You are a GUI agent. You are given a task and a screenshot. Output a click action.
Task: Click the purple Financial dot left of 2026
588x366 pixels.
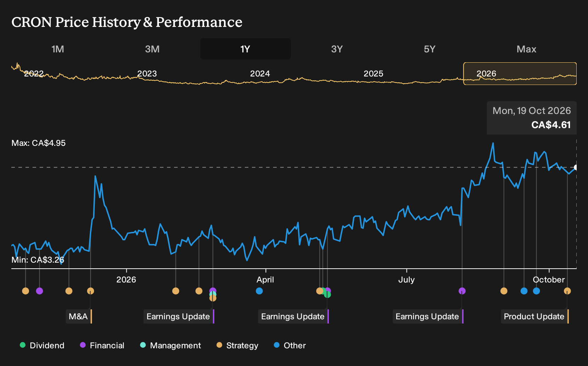click(x=40, y=291)
